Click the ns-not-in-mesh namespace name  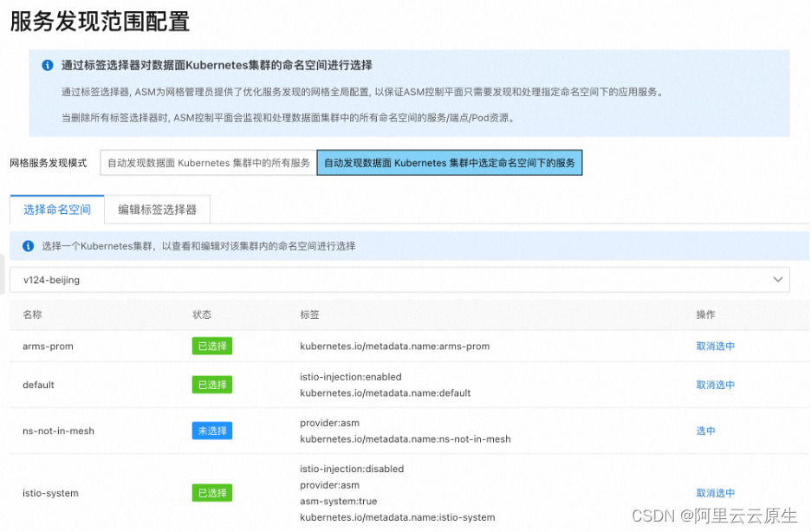(58, 431)
